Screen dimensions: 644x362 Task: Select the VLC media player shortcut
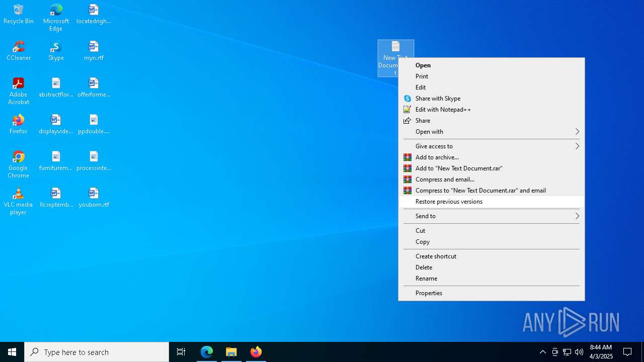pyautogui.click(x=19, y=201)
